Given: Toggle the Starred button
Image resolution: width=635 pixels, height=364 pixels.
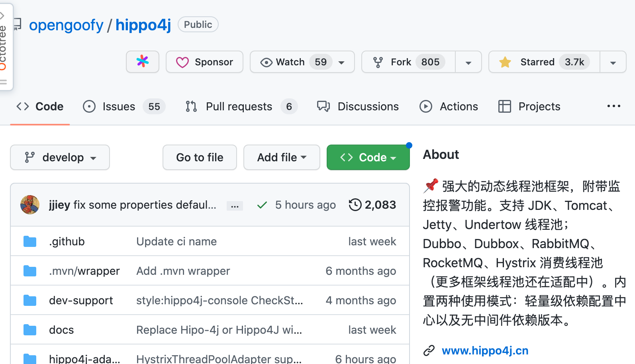Looking at the screenshot, I should pyautogui.click(x=544, y=62).
